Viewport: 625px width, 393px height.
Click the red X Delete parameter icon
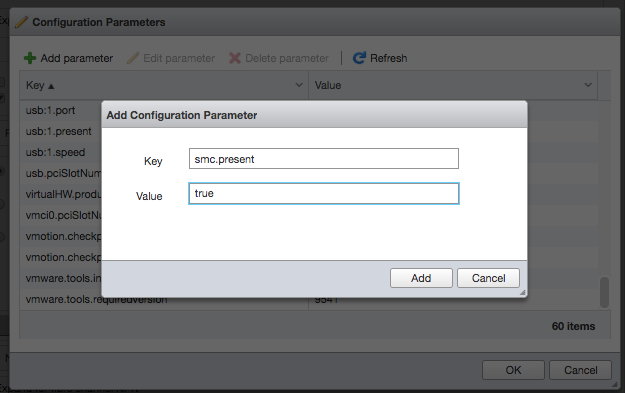tap(235, 58)
